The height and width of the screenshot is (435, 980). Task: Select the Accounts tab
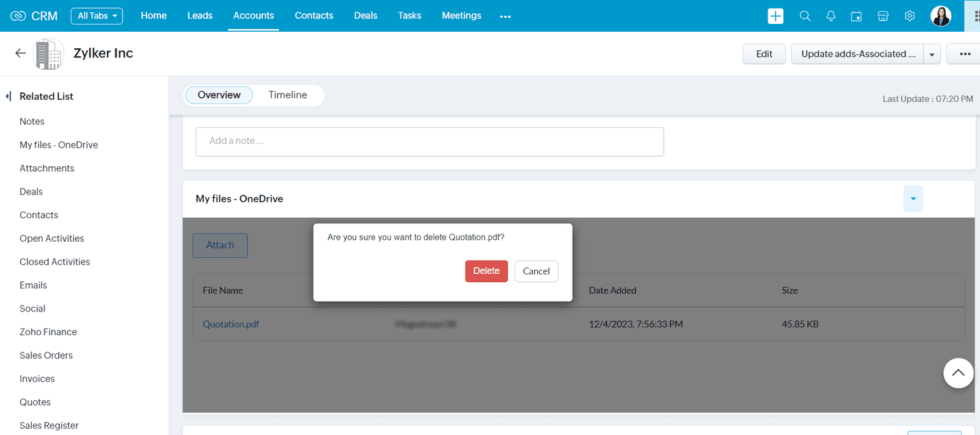pos(254,16)
